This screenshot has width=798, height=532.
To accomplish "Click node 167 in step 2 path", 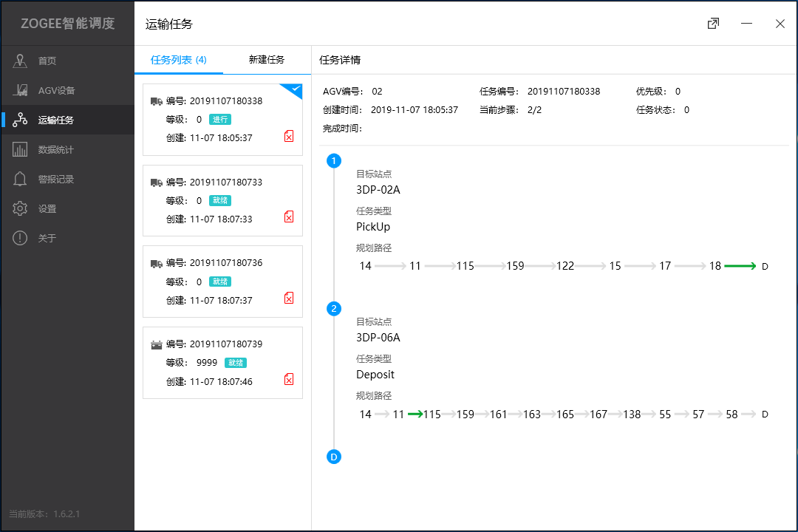I will [598, 415].
